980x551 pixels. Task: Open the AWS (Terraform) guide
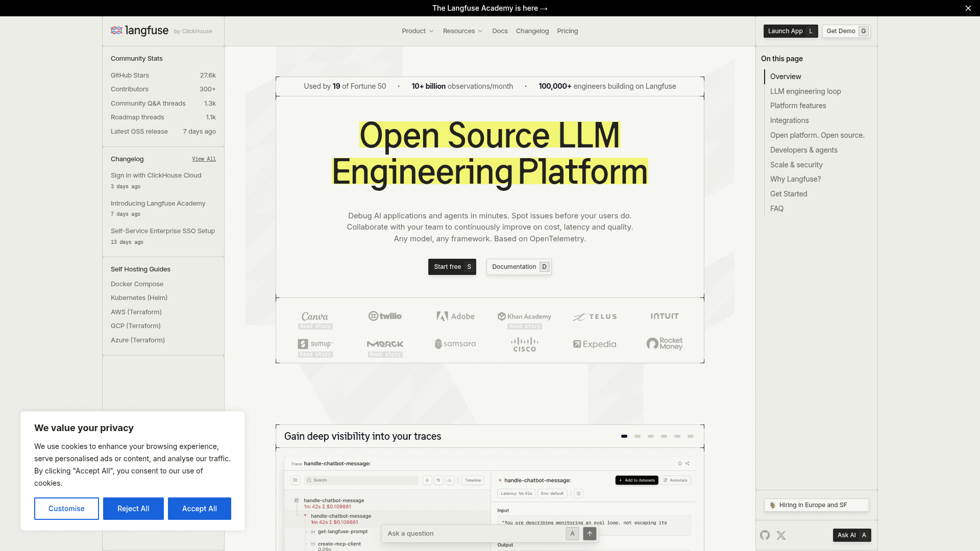tap(136, 312)
